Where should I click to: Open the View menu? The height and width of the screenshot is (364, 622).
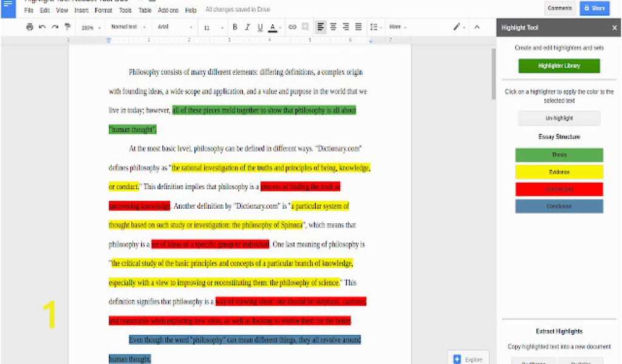tap(62, 10)
